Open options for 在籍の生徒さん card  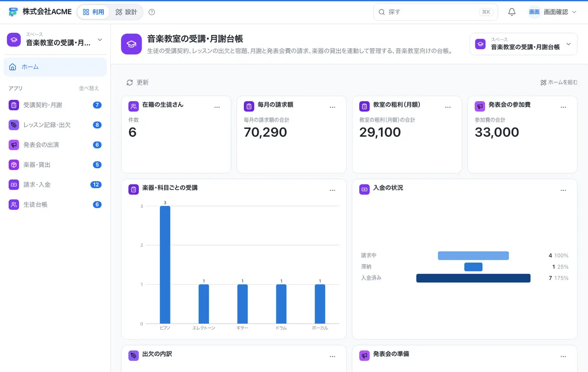tap(217, 107)
